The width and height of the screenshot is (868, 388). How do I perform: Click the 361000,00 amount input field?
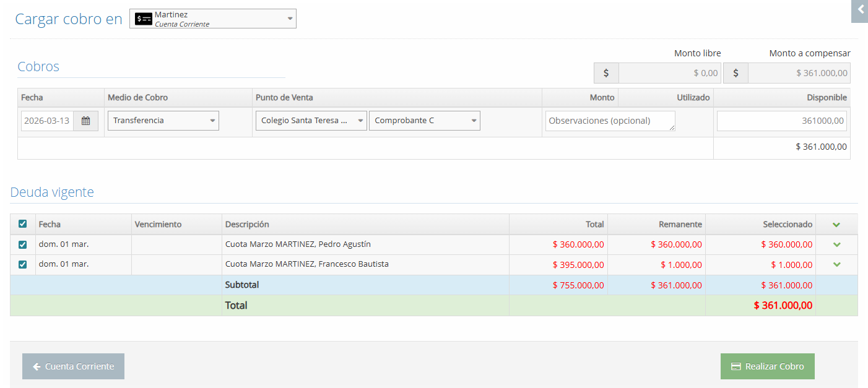[x=781, y=121]
